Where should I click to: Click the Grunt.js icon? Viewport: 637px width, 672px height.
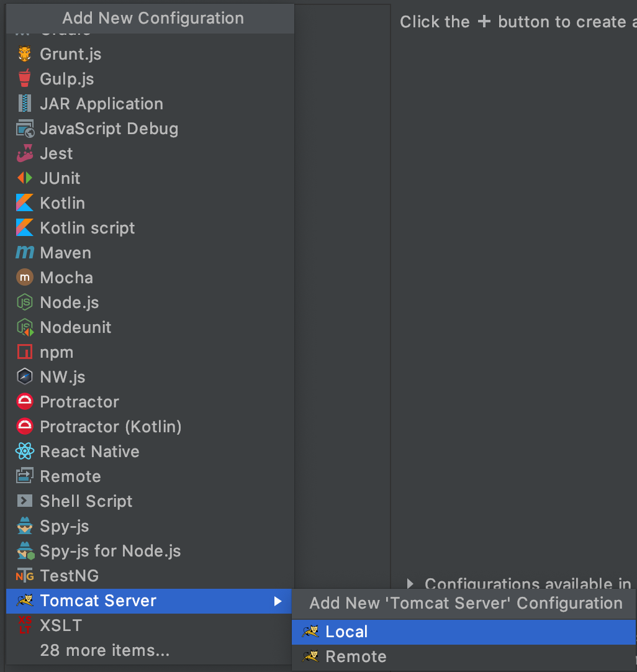point(24,54)
